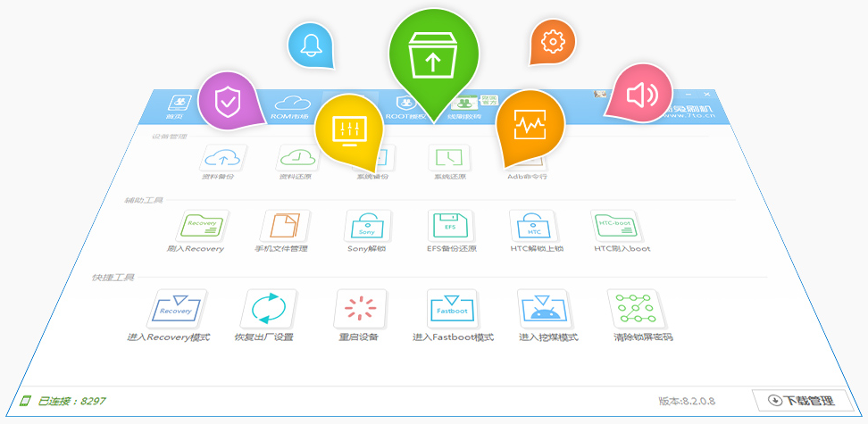Launch 手机文件管理 file manager
The image size is (868, 424).
[x=285, y=228]
